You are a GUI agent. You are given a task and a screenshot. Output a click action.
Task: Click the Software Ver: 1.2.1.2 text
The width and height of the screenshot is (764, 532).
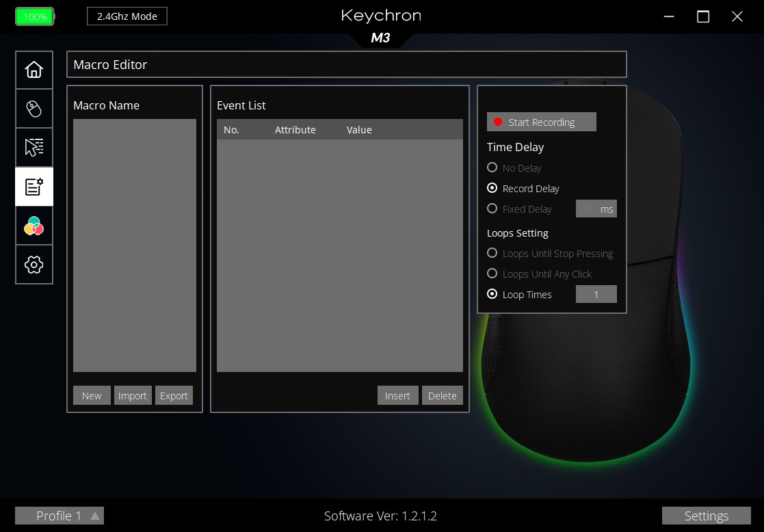click(380, 516)
